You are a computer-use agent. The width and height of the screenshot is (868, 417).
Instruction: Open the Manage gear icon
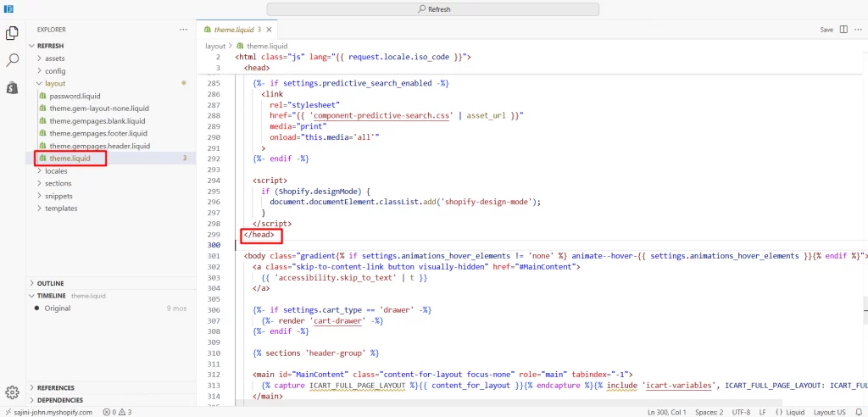[x=12, y=392]
